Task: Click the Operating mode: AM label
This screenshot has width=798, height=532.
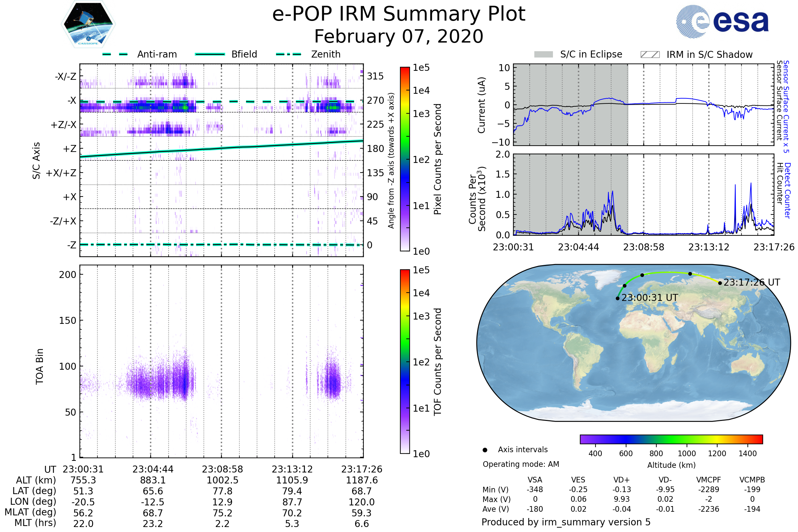Action: [521, 464]
